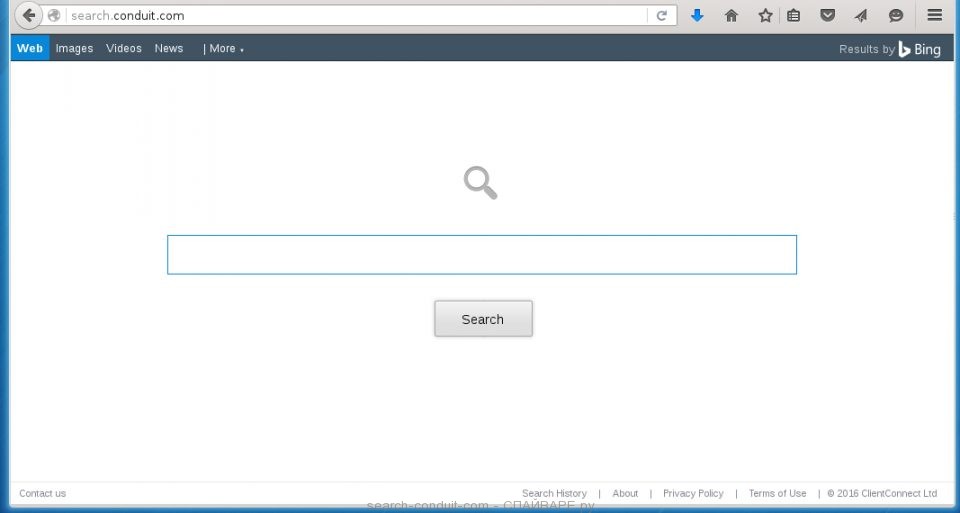Expand the More dropdown in search nav
Image resolution: width=960 pixels, height=513 pixels.
coord(223,48)
